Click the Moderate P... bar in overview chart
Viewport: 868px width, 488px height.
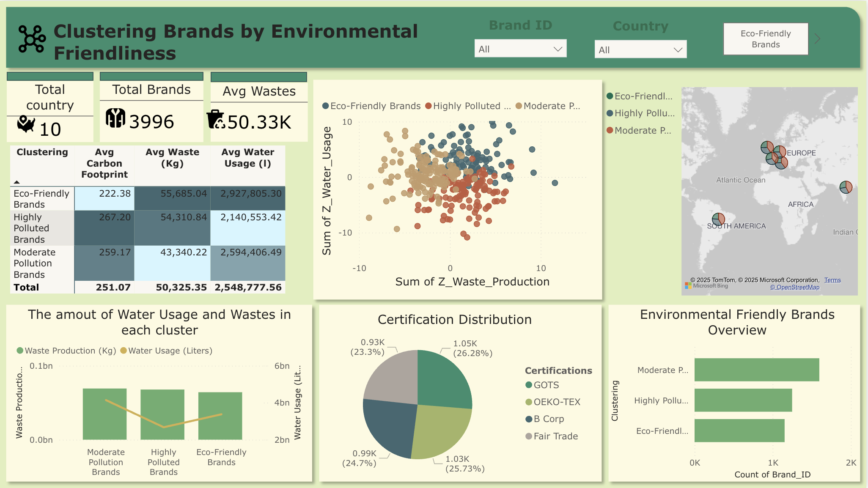756,370
